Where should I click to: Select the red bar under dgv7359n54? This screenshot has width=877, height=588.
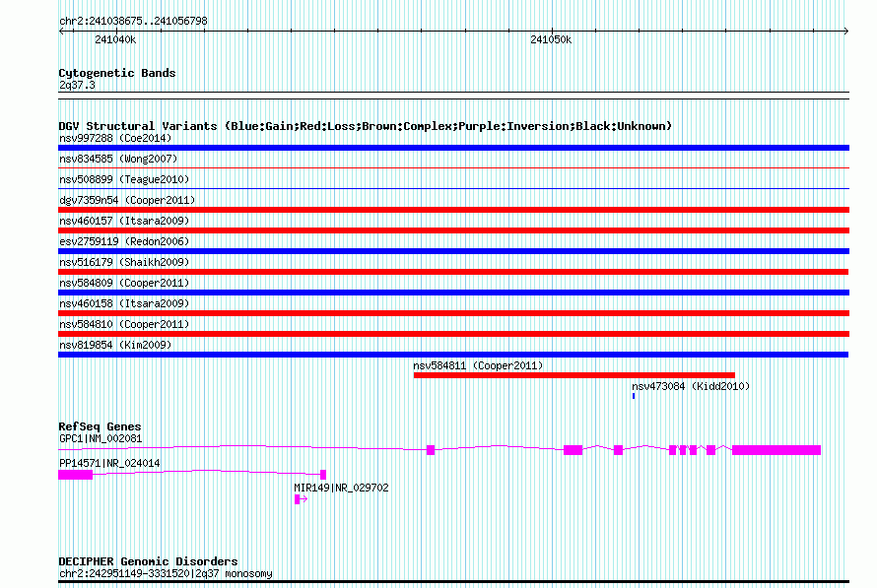coord(453,210)
